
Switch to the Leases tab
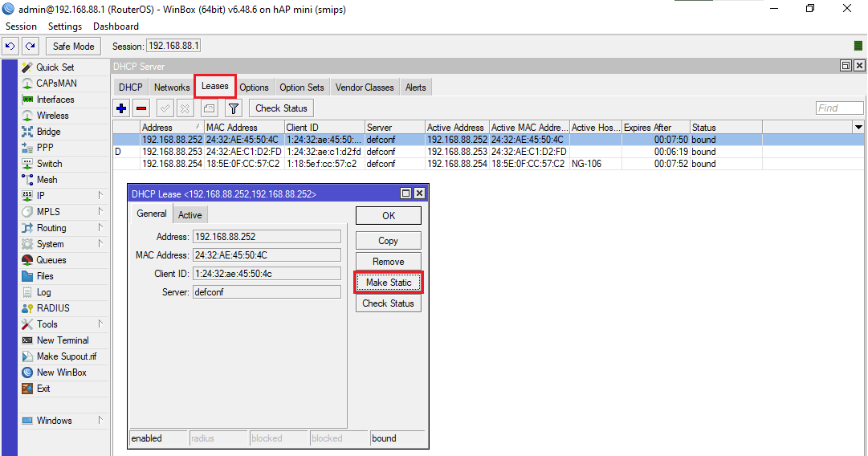pyautogui.click(x=214, y=87)
